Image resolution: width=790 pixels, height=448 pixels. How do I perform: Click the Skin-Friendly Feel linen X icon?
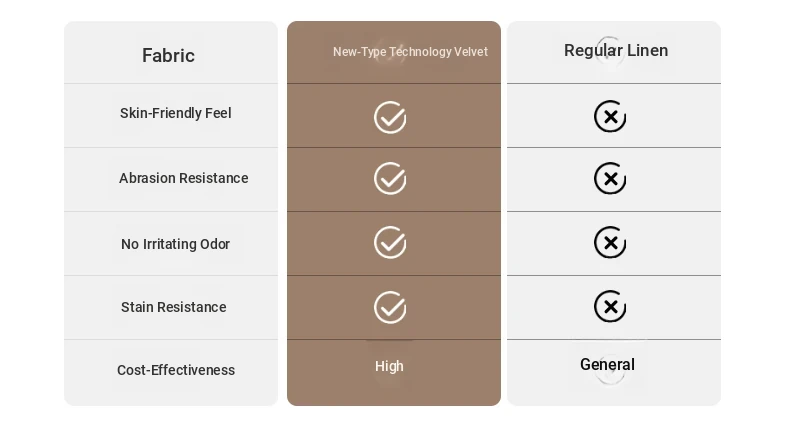tap(610, 116)
